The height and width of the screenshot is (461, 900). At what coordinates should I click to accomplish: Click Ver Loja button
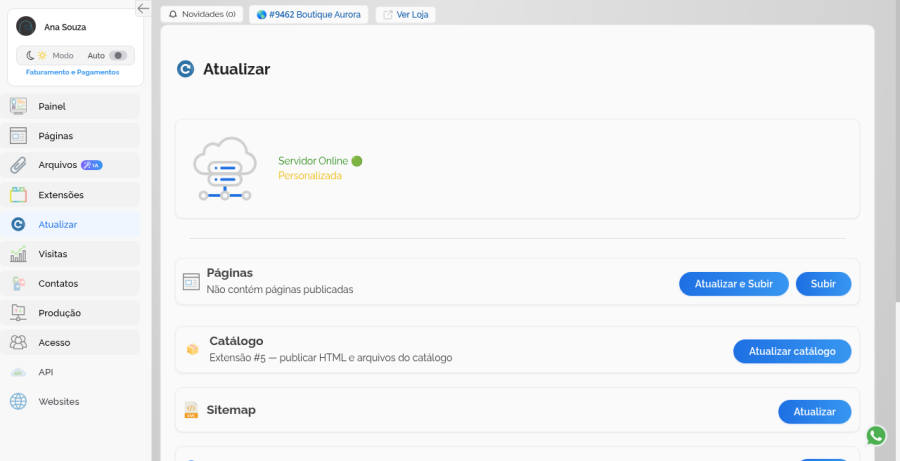[405, 14]
